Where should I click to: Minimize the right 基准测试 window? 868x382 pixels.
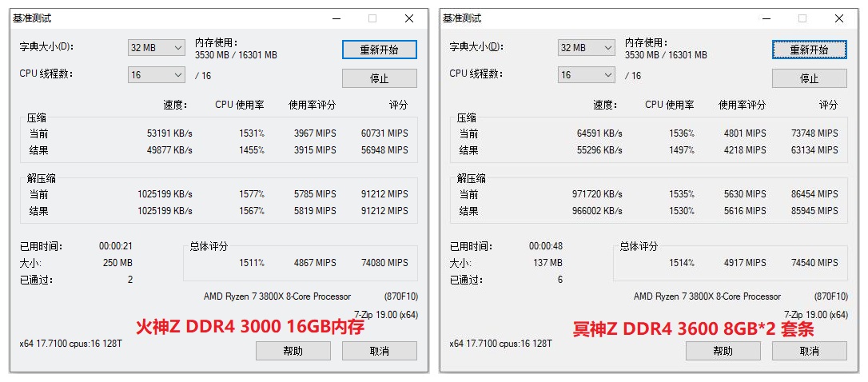coord(766,18)
